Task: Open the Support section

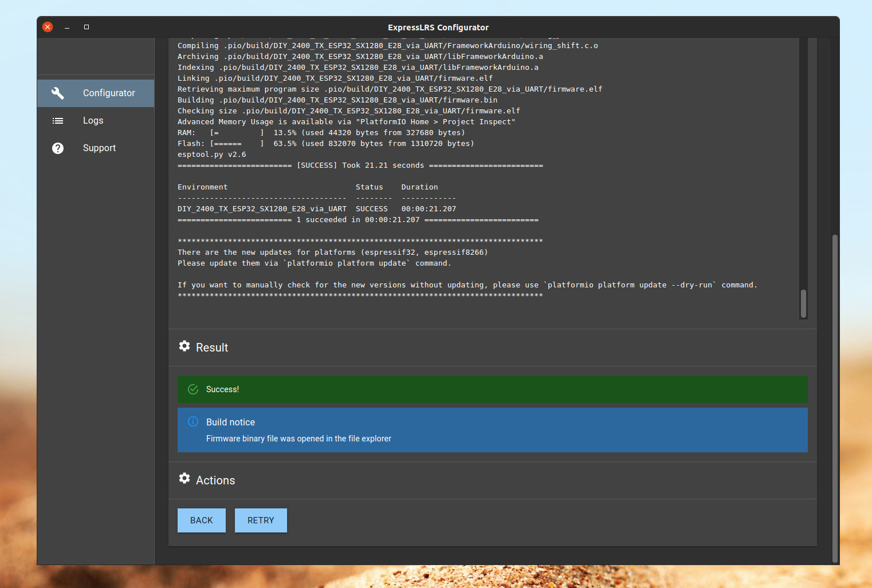Action: click(x=96, y=148)
